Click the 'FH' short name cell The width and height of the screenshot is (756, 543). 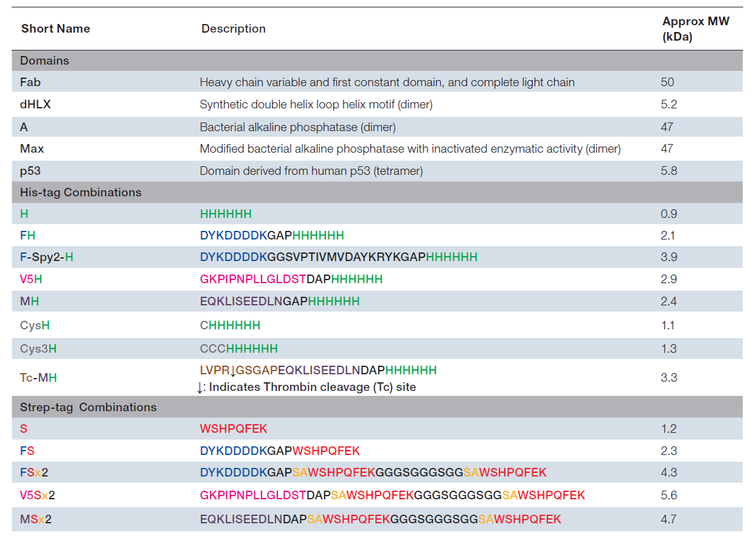point(27,236)
